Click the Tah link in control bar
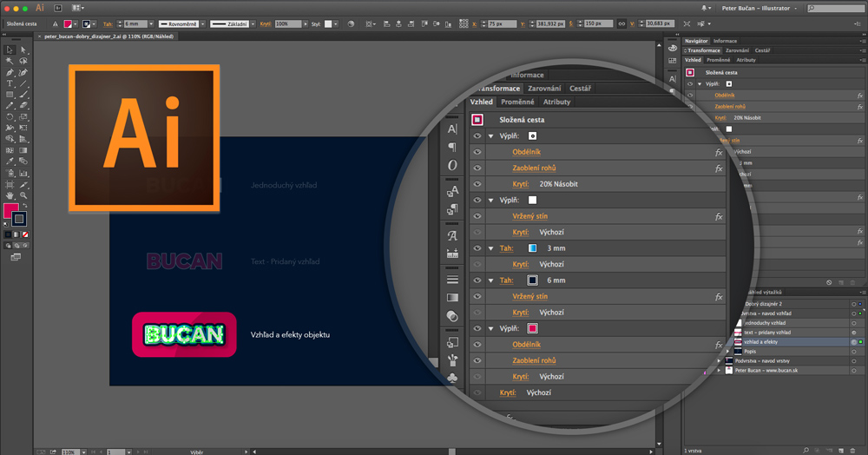 tap(108, 23)
